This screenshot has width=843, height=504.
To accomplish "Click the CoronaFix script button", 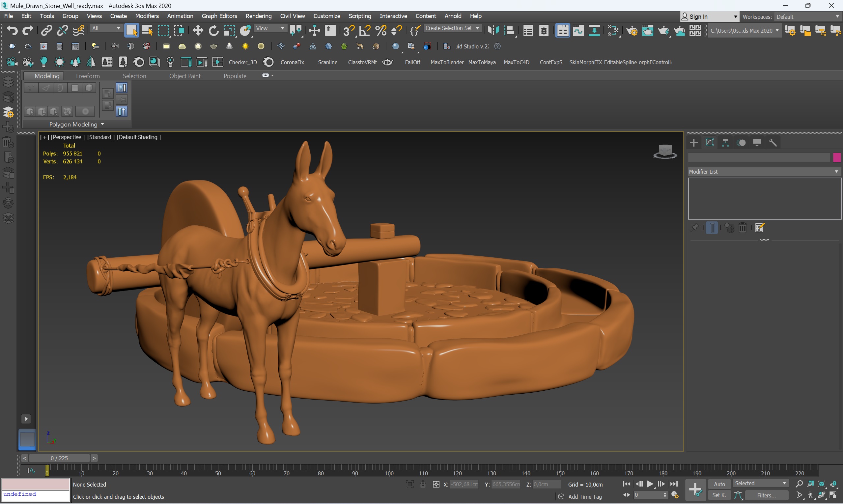I will [x=292, y=62].
